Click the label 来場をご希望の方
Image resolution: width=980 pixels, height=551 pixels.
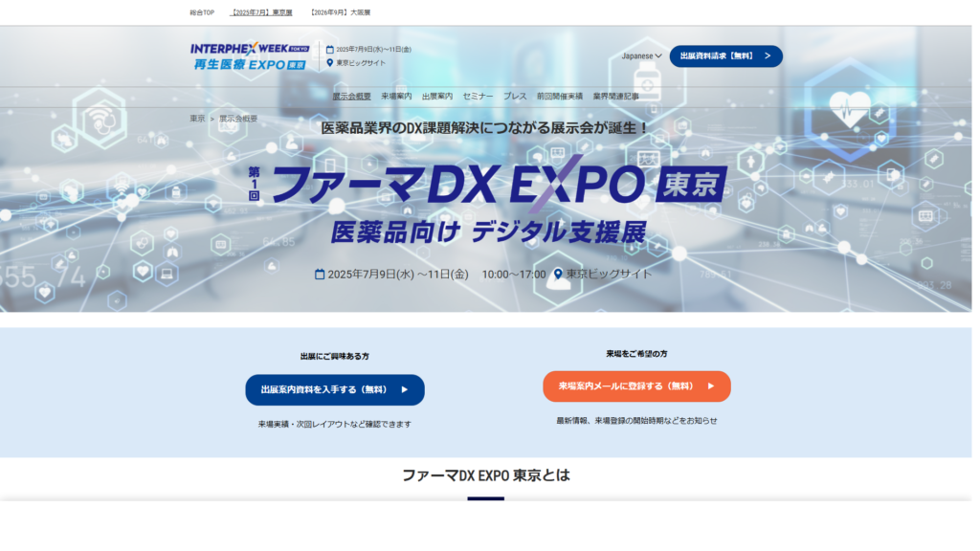636,354
